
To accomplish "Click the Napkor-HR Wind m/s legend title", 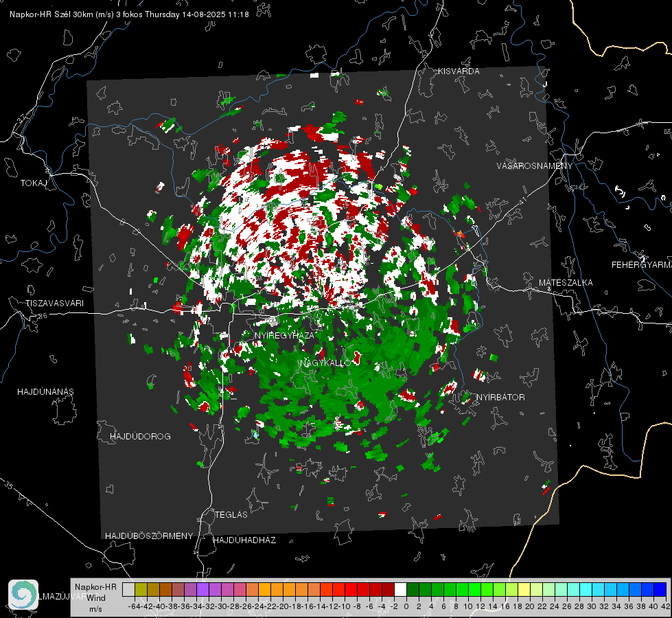I will coord(95,597).
